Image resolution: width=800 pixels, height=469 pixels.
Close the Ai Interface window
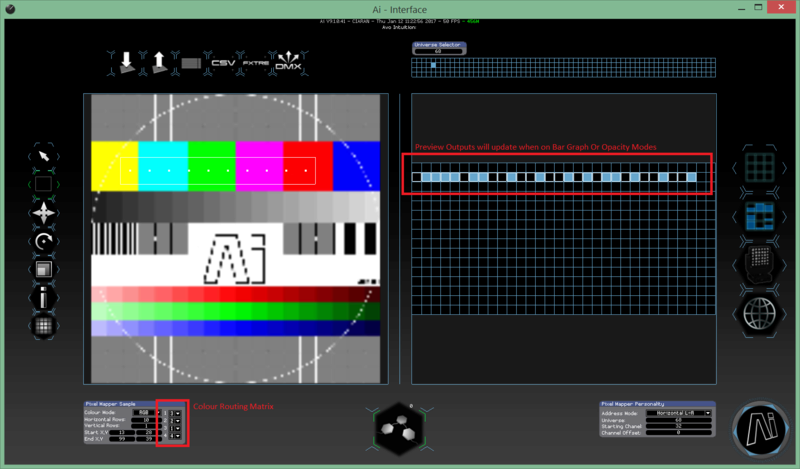click(x=781, y=7)
